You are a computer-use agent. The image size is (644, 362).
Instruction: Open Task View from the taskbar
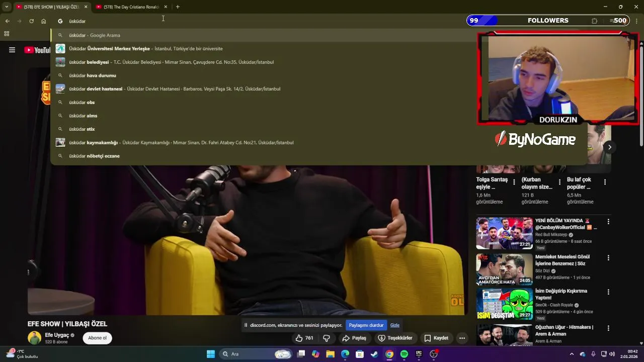[x=301, y=354]
